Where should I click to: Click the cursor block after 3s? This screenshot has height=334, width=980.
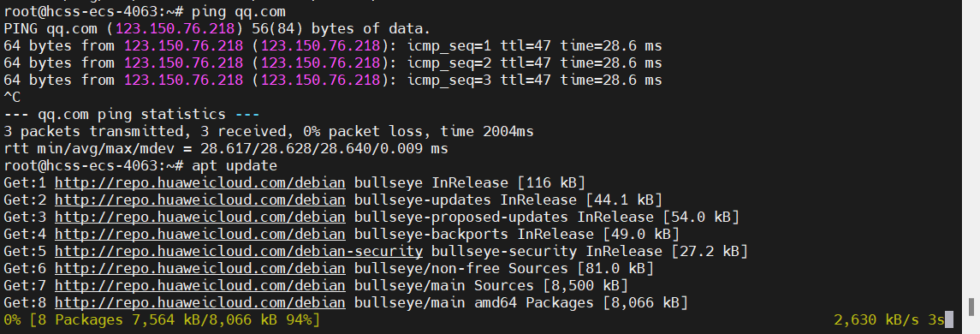tap(948, 319)
